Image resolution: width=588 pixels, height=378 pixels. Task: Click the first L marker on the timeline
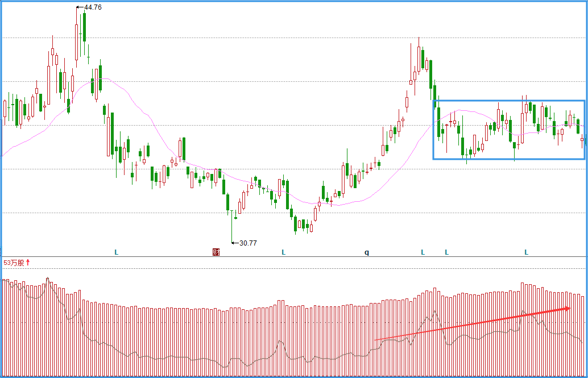point(116,252)
